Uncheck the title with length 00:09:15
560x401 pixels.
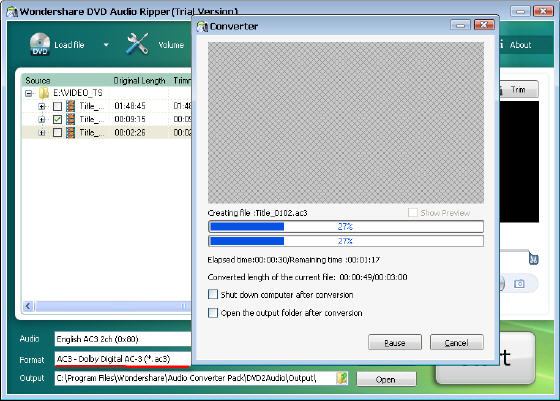57,120
